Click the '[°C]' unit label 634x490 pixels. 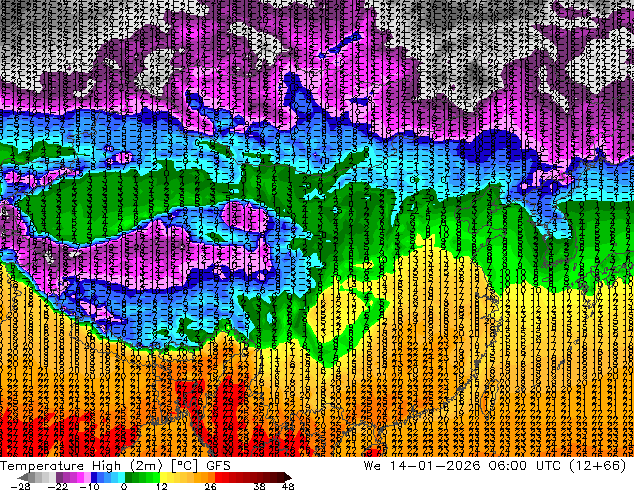[x=184, y=466]
